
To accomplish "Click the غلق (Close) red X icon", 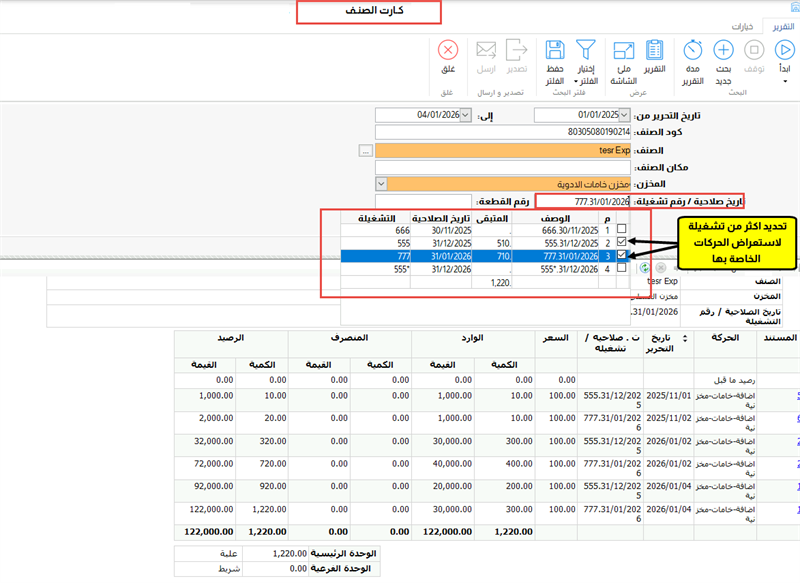I will (x=448, y=49).
